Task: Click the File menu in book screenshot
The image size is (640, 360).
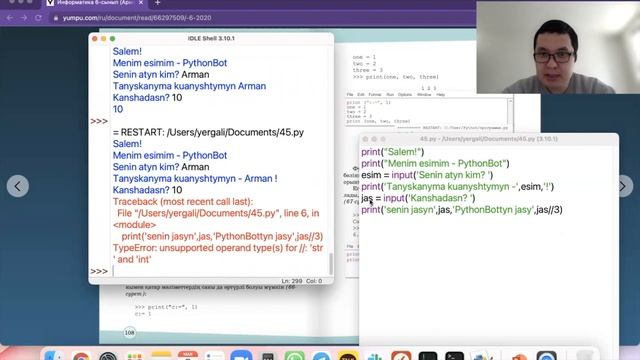Action: click(350, 95)
